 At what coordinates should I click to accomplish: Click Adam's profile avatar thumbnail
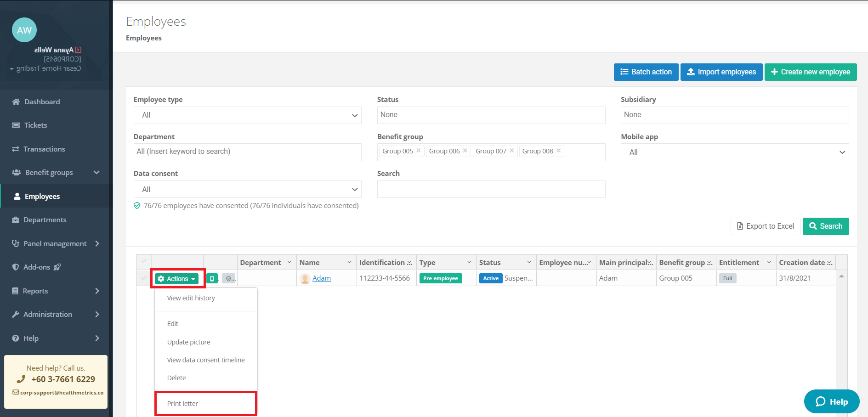[305, 278]
